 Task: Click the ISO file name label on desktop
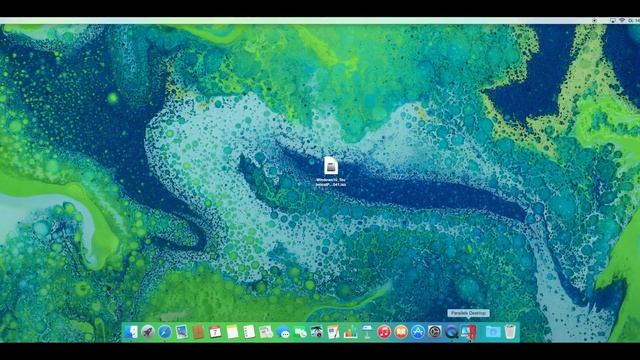331,182
